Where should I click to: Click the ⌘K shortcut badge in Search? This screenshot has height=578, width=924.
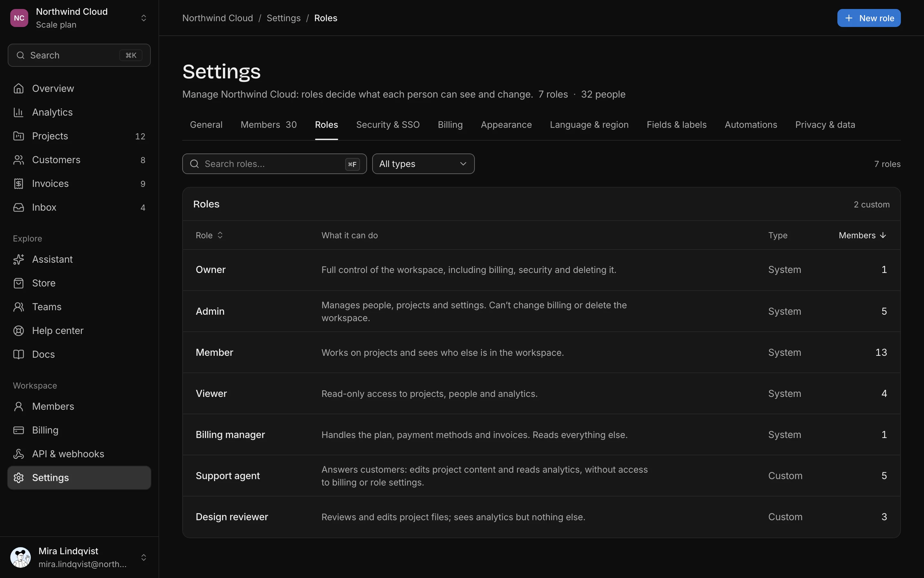pos(131,56)
